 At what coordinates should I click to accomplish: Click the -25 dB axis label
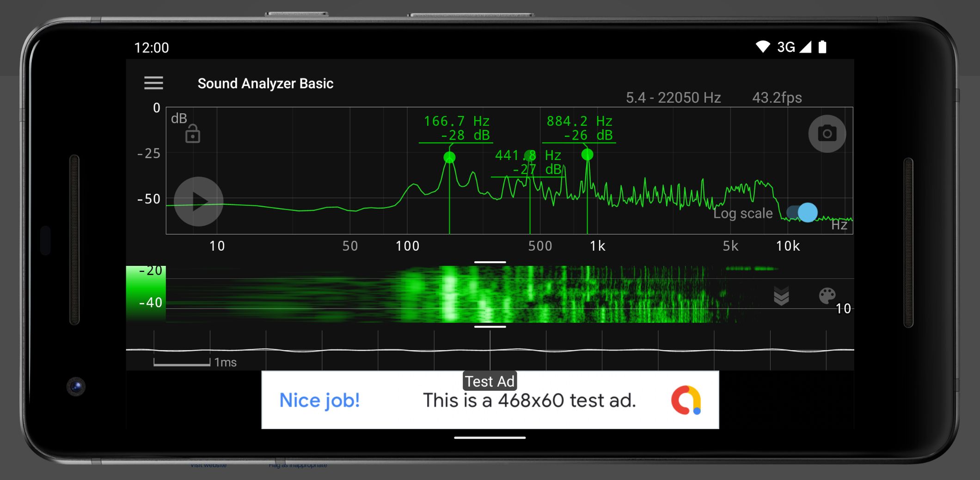tap(148, 154)
